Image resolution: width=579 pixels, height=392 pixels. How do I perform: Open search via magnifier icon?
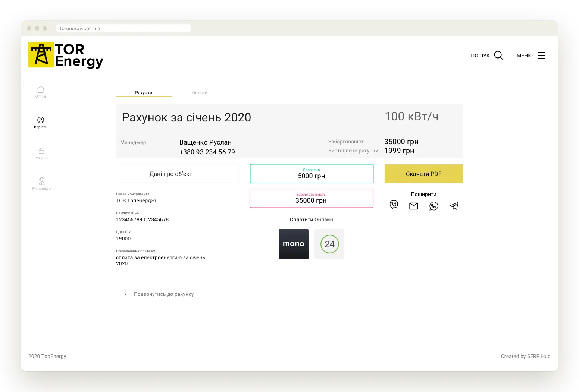point(499,56)
